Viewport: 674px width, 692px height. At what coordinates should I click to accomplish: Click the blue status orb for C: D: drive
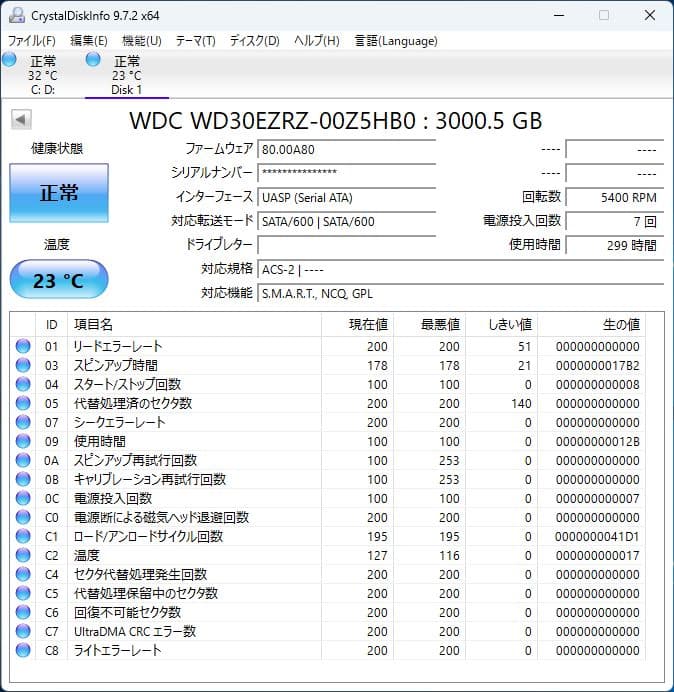click(9, 59)
